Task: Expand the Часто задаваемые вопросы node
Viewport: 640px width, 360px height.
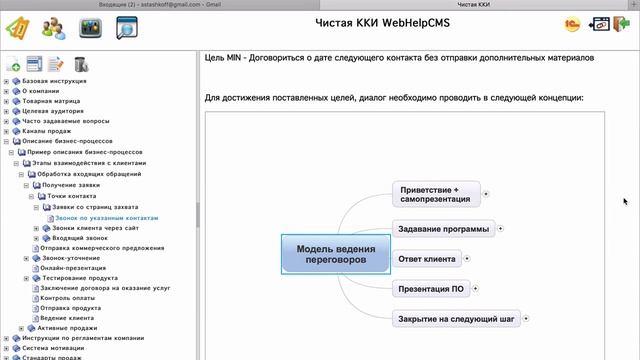Action: pos(6,121)
